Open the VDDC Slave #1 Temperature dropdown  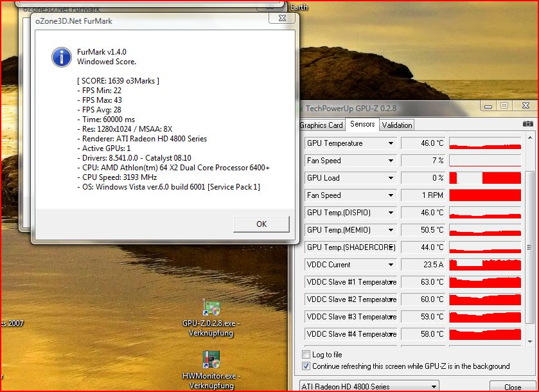[x=391, y=282]
